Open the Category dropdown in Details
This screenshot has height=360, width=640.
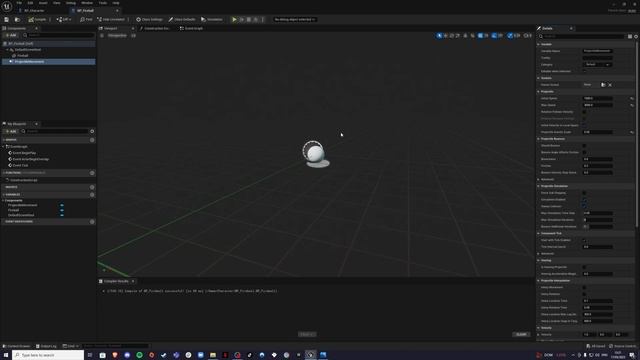coord(597,64)
